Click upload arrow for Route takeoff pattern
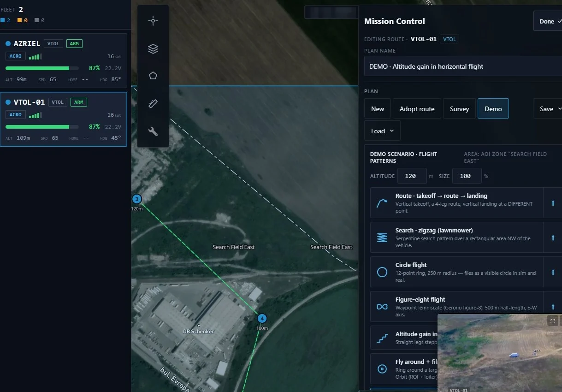The height and width of the screenshot is (392, 562). [553, 203]
